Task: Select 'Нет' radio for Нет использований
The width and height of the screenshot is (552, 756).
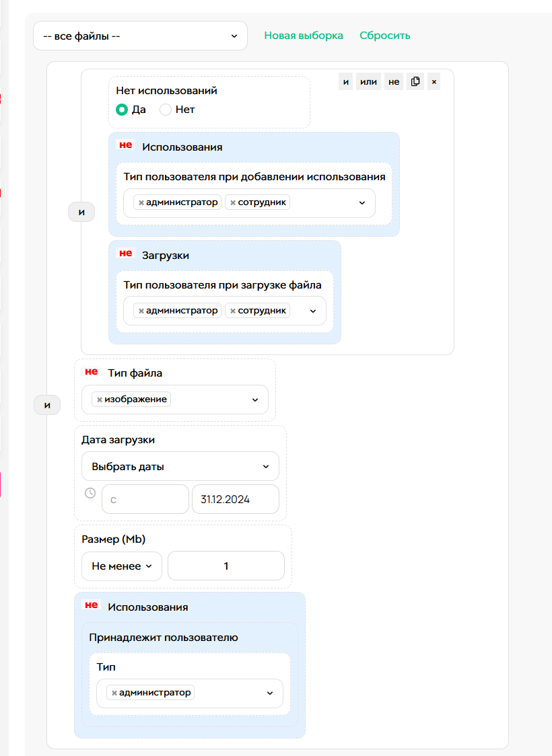Action: point(166,110)
